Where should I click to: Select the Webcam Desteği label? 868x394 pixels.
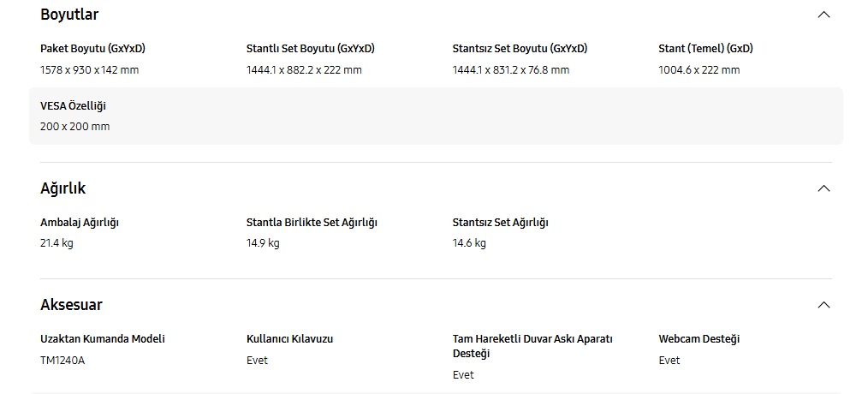point(699,339)
